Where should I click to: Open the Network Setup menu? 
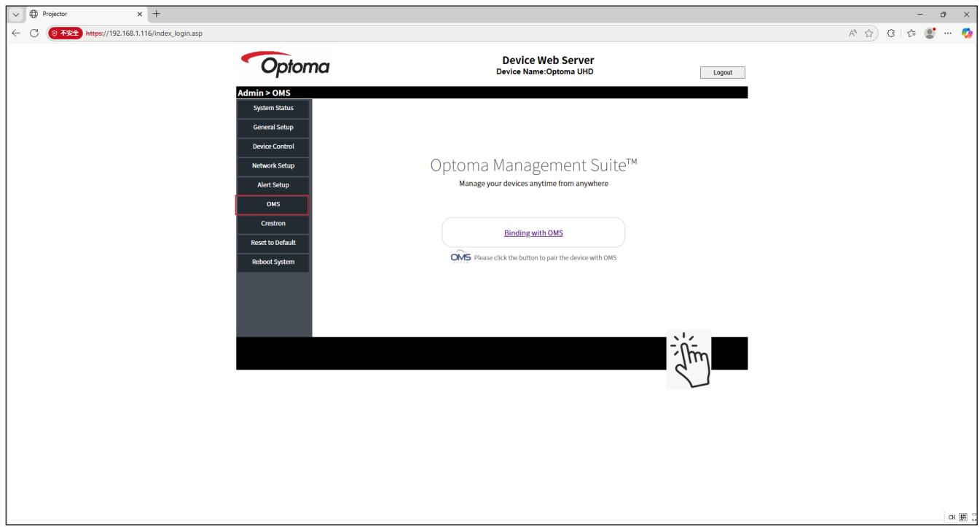point(273,165)
